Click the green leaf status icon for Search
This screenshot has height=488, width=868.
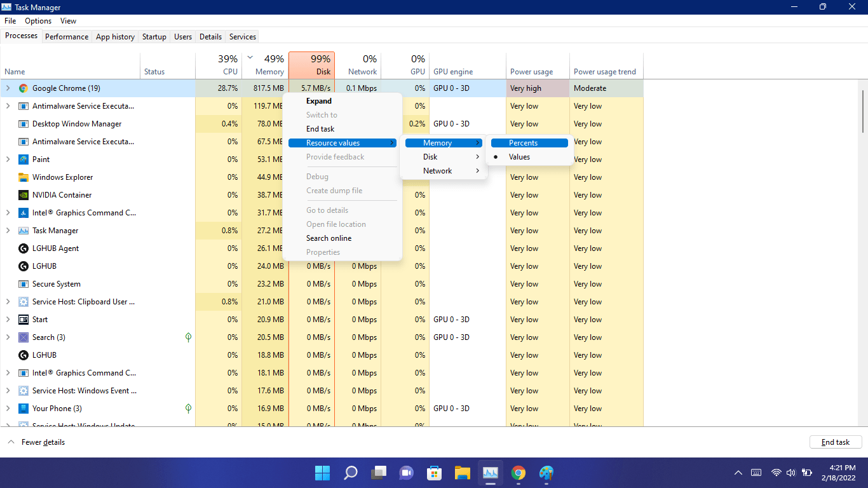coord(188,337)
